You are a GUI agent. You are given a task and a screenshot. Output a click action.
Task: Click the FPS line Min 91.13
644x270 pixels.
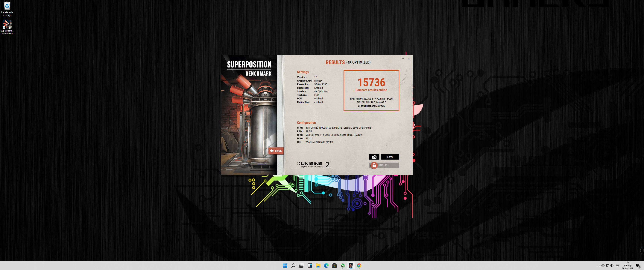(371, 99)
